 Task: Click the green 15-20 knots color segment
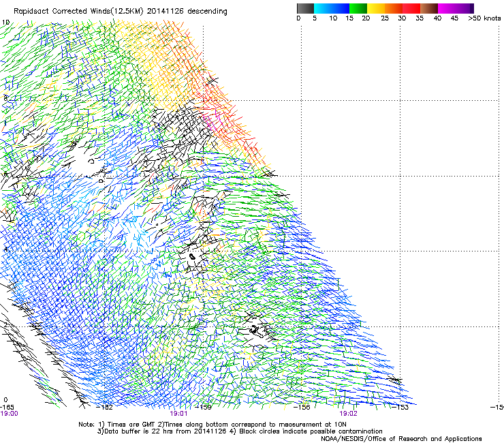coord(358,8)
